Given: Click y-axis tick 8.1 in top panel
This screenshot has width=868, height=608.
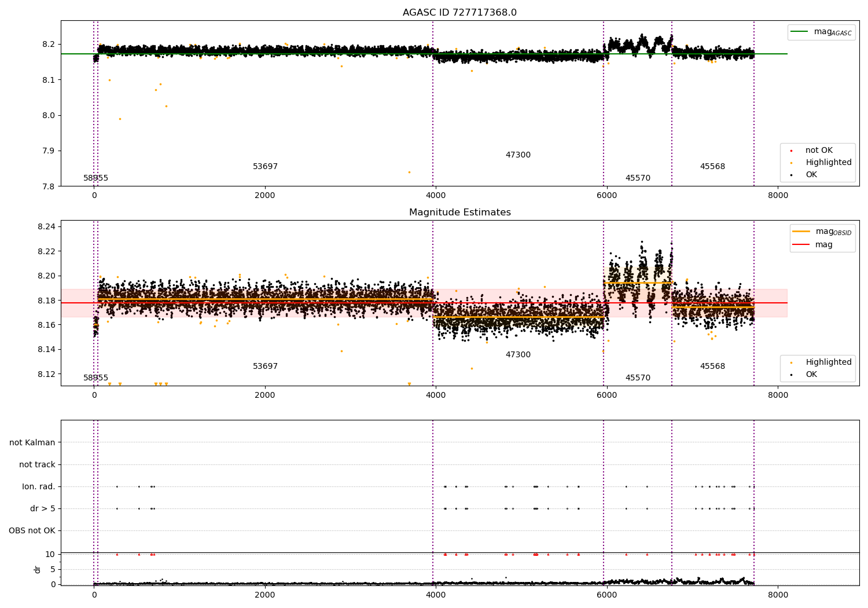Looking at the screenshot, I should click(x=49, y=80).
